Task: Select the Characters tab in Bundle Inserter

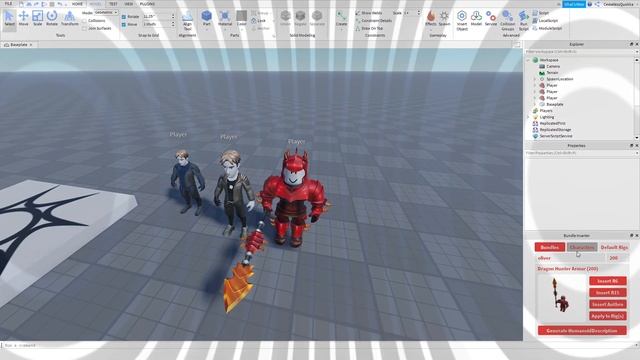Action: pyautogui.click(x=582, y=247)
